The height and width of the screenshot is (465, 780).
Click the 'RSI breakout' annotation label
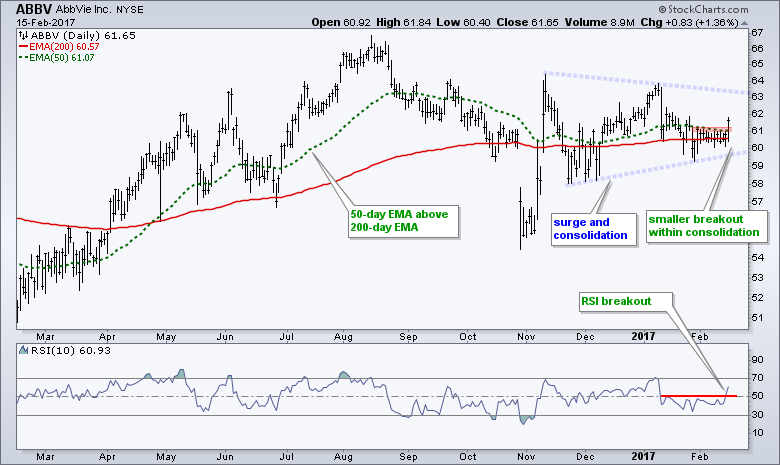coord(626,301)
